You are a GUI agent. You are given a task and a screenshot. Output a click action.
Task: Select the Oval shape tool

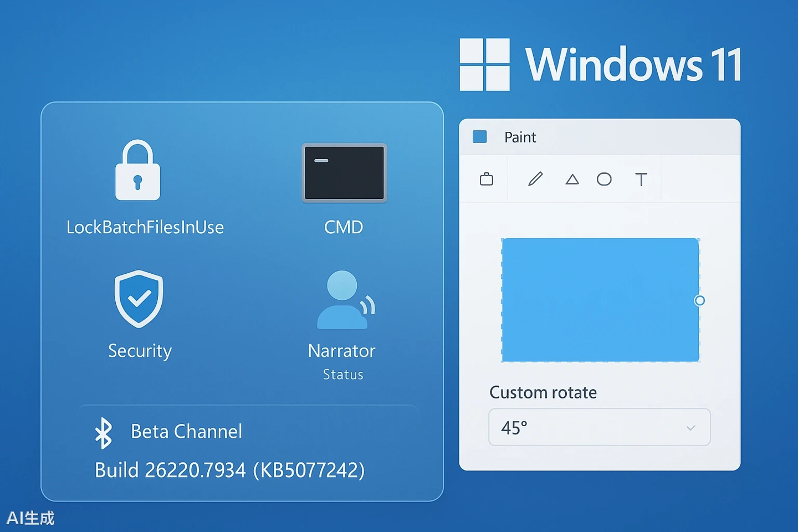pyautogui.click(x=604, y=179)
